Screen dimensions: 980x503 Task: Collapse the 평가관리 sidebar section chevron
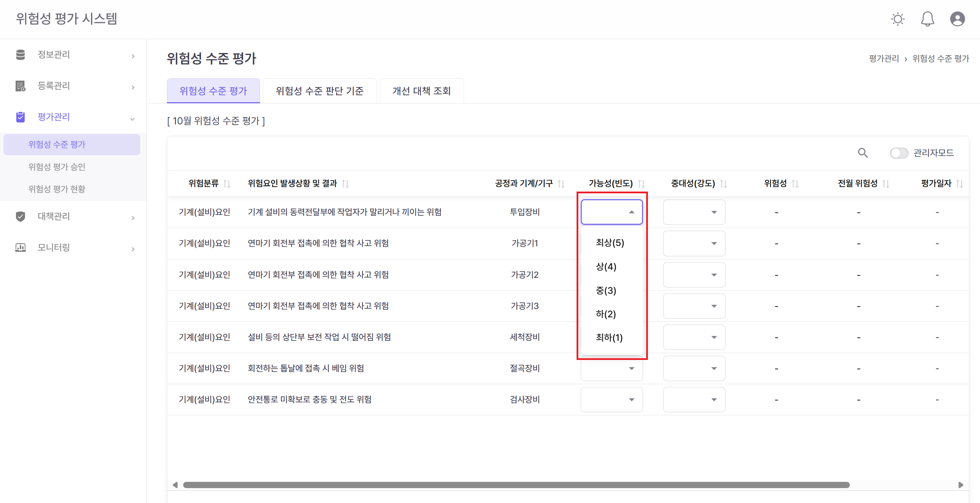(132, 119)
